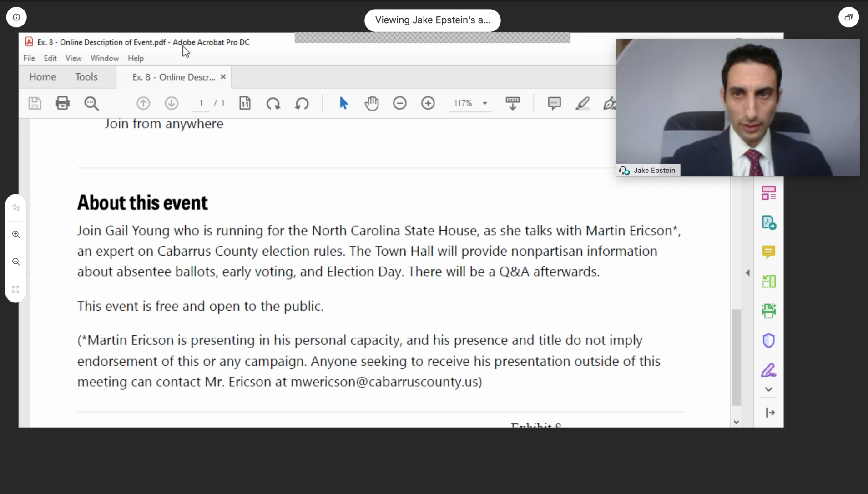Click the Save file icon
Viewport: 868px width, 494px height.
coord(35,103)
